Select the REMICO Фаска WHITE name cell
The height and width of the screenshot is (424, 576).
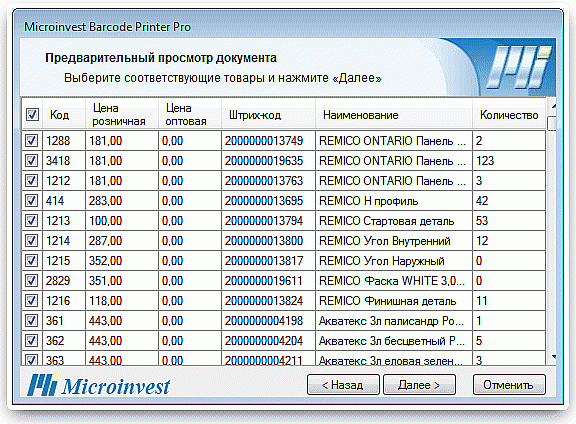click(x=394, y=280)
